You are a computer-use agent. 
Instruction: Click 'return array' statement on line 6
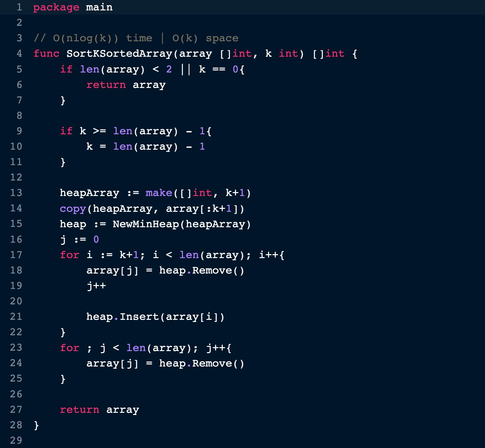pyautogui.click(x=126, y=85)
